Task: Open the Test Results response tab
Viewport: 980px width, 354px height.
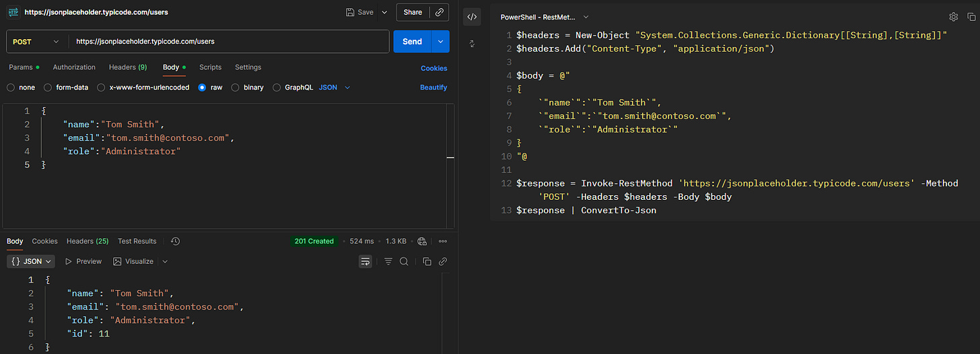Action: point(137,241)
